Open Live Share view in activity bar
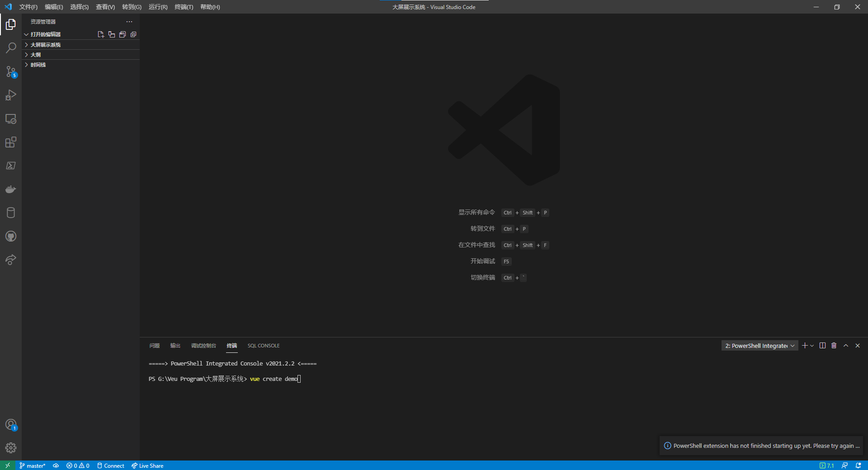 point(11,260)
